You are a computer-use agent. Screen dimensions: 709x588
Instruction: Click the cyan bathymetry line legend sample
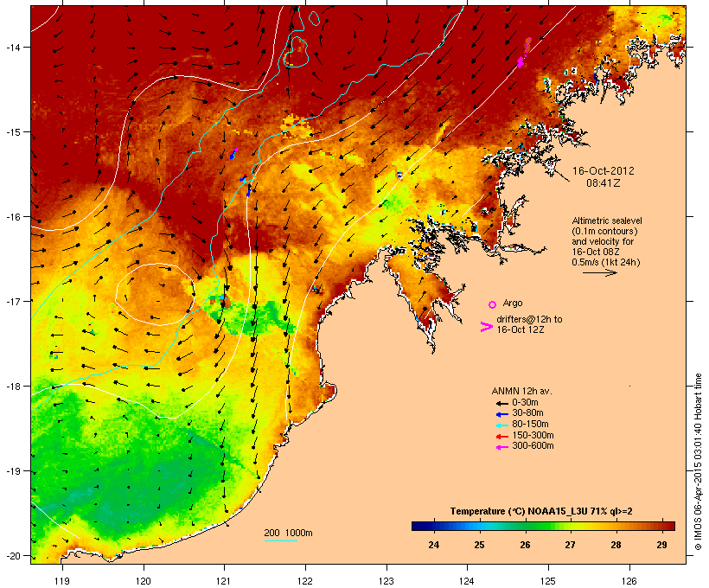click(x=280, y=540)
